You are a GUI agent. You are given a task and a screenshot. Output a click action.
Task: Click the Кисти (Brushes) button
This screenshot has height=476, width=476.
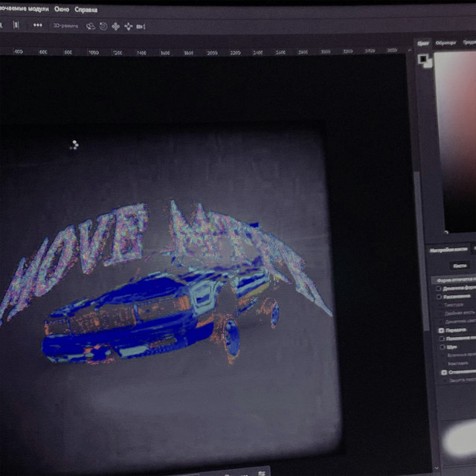tap(460, 265)
